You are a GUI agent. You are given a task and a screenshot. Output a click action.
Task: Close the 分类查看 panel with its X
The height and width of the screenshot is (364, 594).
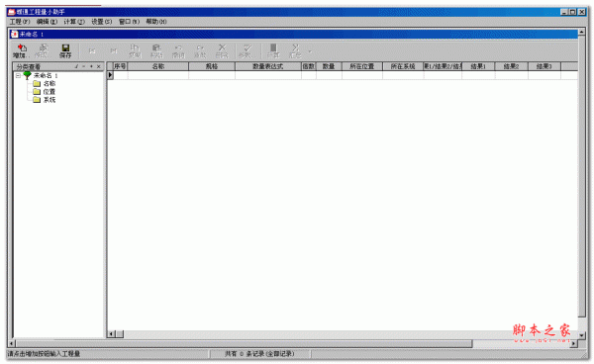[99, 66]
